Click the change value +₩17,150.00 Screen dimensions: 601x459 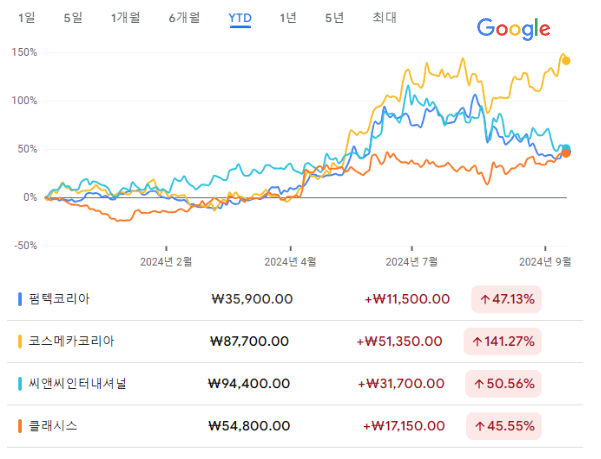point(404,426)
